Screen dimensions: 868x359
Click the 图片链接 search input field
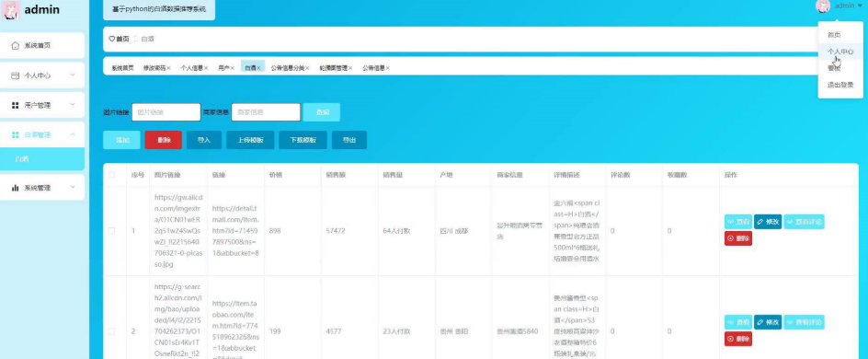166,112
